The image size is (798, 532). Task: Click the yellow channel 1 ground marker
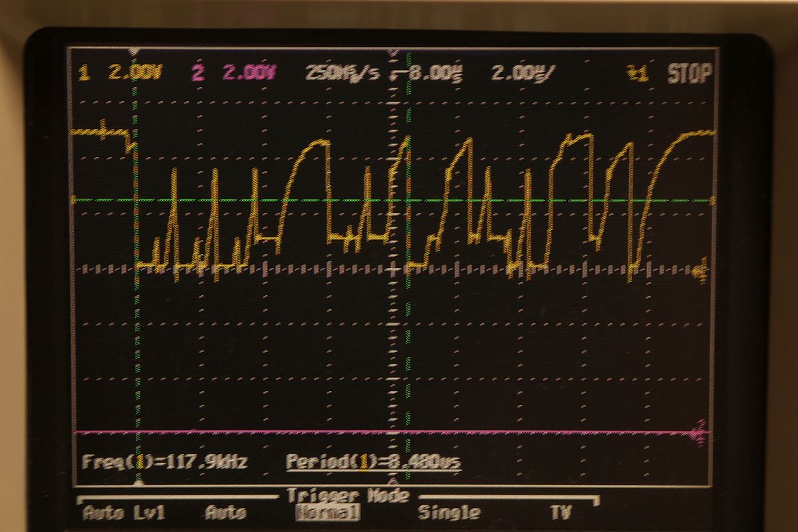pos(700,271)
